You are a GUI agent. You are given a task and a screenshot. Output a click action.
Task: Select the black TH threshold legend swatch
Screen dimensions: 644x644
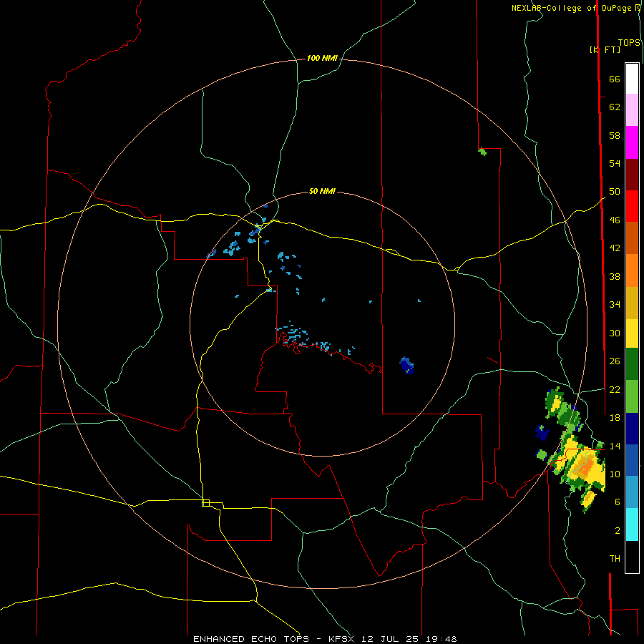coord(632,557)
